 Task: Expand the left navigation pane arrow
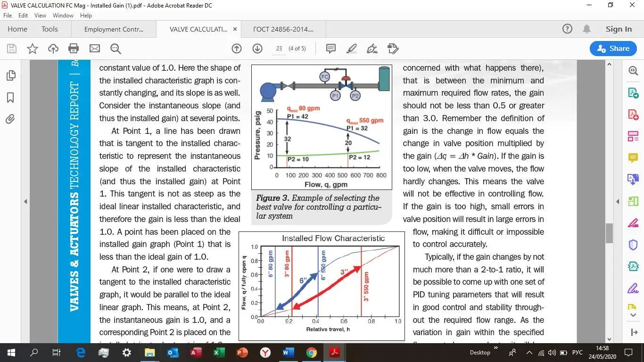pyautogui.click(x=25, y=202)
